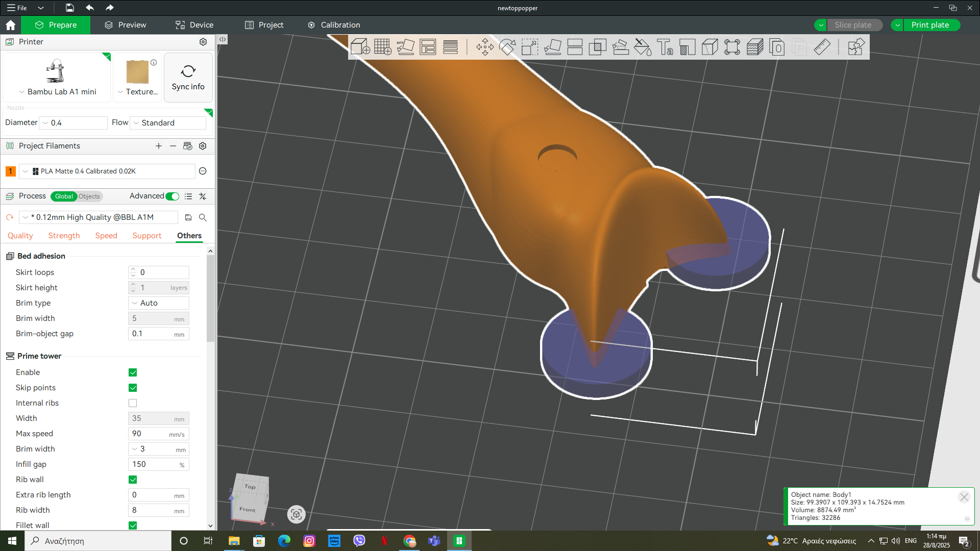Select the Scale tool
The image size is (980, 551).
pos(530,47)
